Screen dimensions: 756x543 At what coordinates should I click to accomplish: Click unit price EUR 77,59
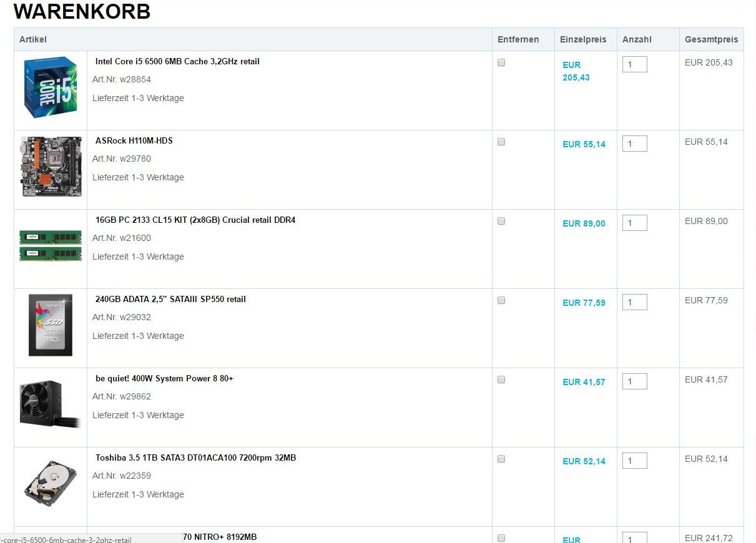pos(584,303)
